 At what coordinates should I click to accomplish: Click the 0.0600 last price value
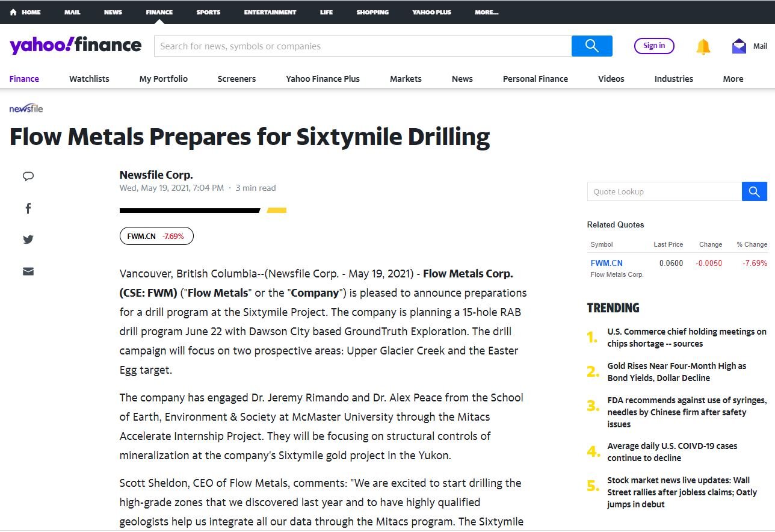(671, 263)
